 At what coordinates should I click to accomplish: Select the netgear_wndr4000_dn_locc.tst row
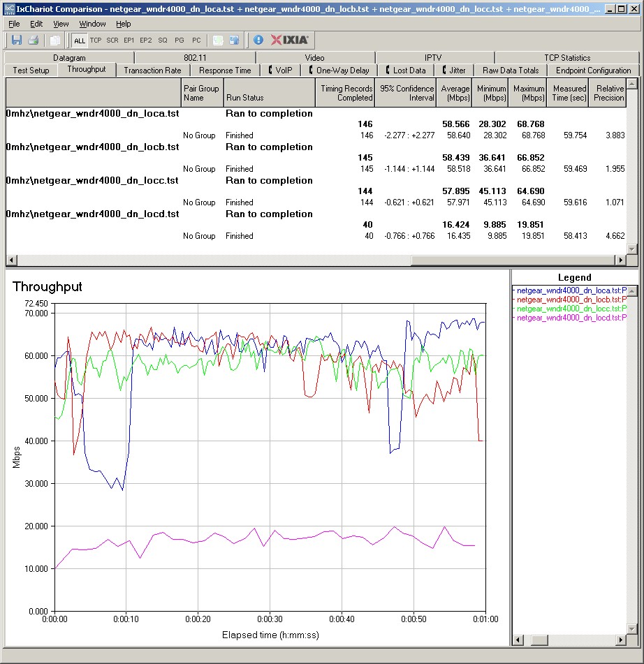tap(316, 180)
